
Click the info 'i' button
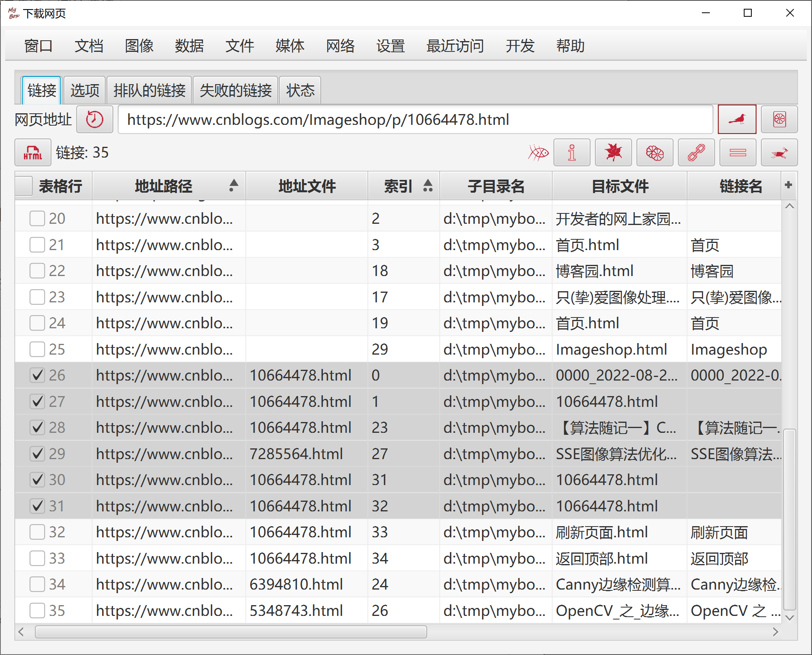(571, 152)
